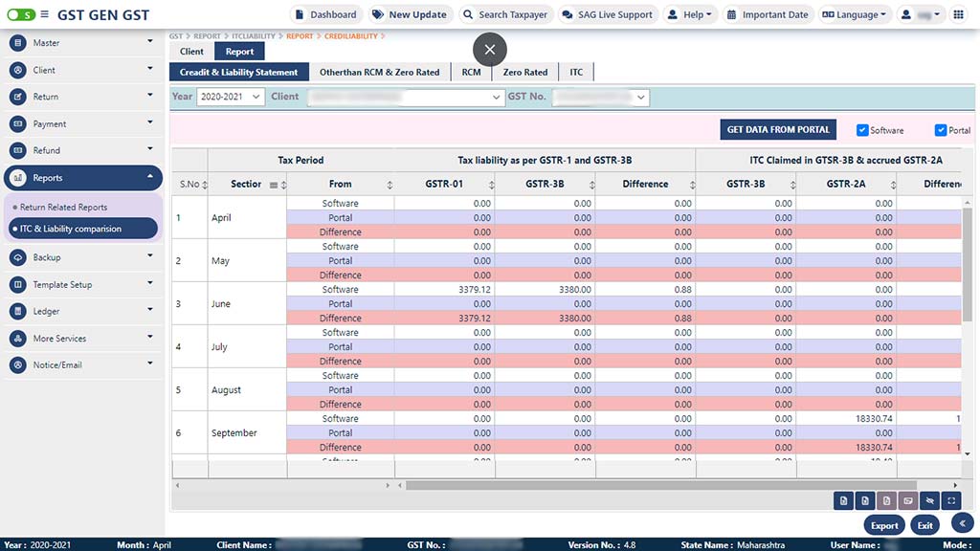Click the Ledger sidebar icon

point(17,311)
